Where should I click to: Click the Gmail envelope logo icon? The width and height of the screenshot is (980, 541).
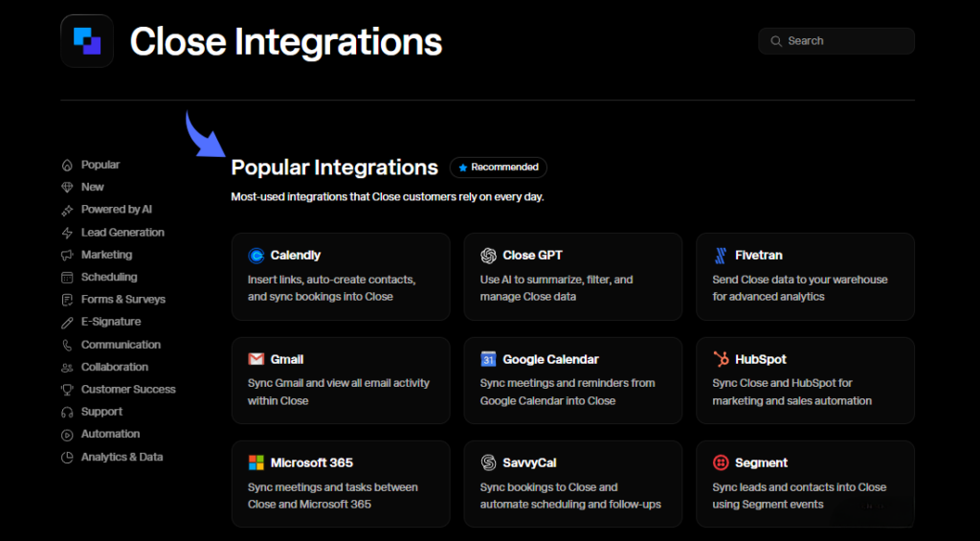[256, 360]
